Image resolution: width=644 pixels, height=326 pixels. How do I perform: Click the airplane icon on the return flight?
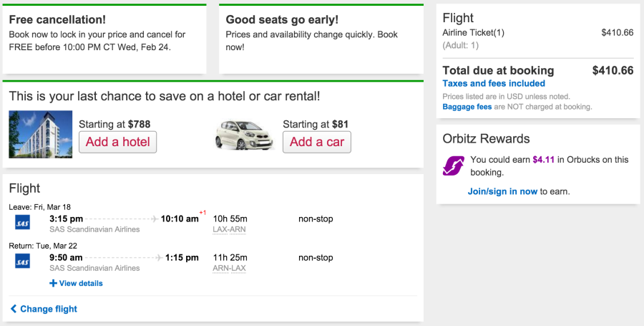click(160, 258)
